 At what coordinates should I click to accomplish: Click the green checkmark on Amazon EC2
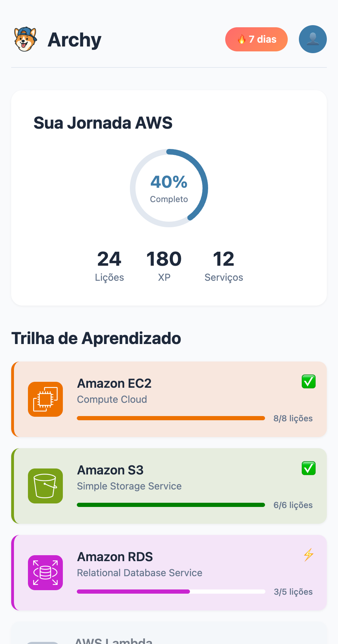click(309, 382)
